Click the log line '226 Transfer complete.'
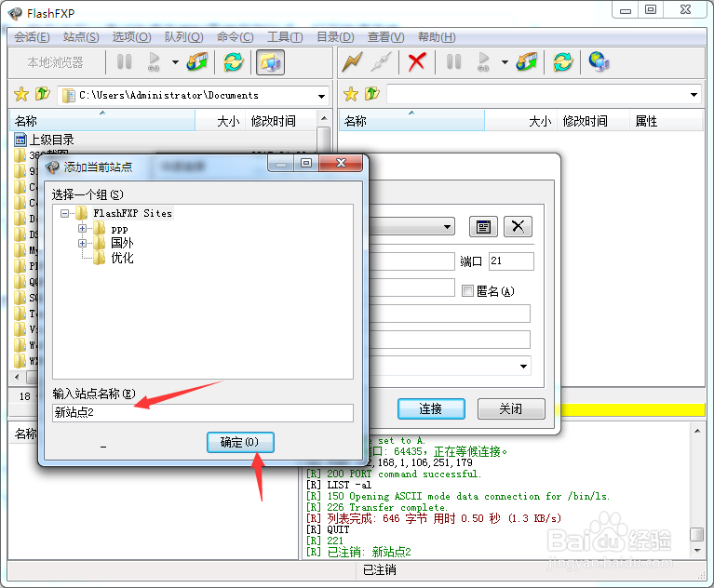714x588 pixels. (x=387, y=507)
